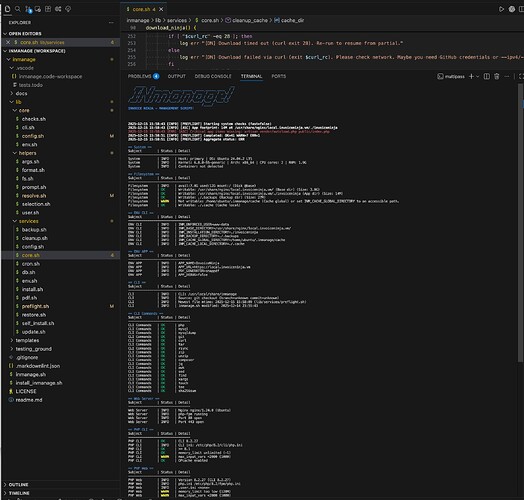Collapse the services folder
Image resolution: width=524 pixels, height=500 pixels.
(15, 221)
